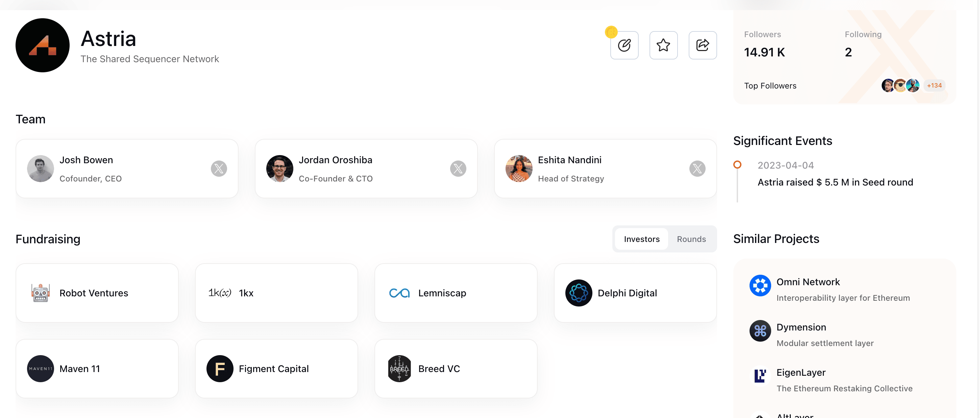This screenshot has width=980, height=418.
Task: Open Jordan Oroshiba's X profile icon
Action: click(x=458, y=169)
